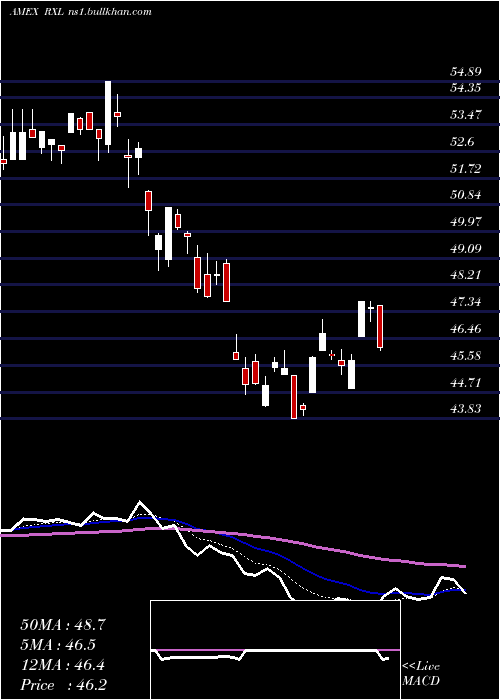Click the 46.46 price label

click(465, 329)
